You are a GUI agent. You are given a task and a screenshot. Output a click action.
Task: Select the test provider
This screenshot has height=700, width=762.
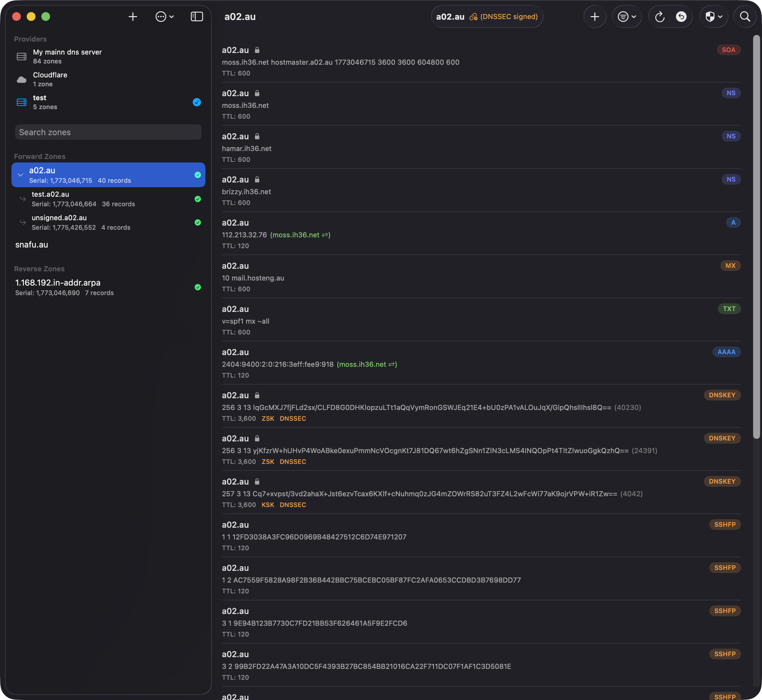coord(108,102)
